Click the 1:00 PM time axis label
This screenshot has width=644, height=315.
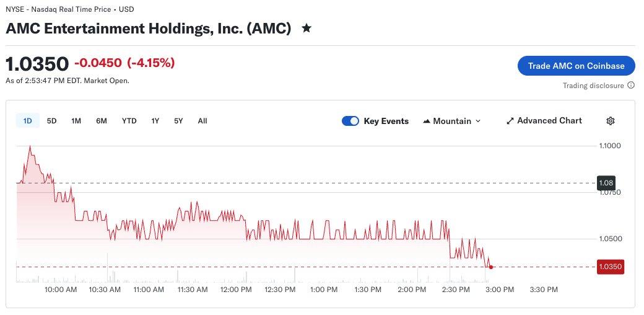(x=324, y=290)
